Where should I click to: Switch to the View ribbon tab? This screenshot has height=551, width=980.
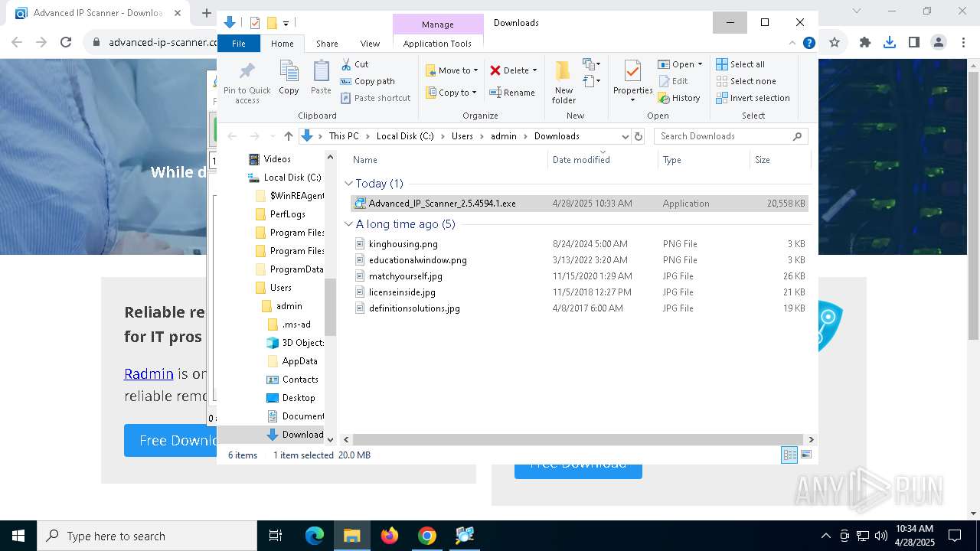tap(370, 44)
